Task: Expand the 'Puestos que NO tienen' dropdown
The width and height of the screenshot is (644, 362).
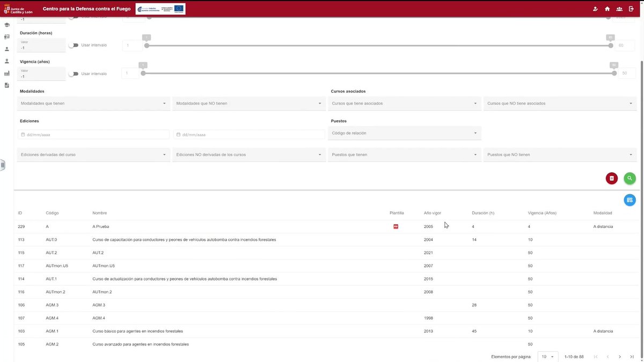Action: (560, 155)
